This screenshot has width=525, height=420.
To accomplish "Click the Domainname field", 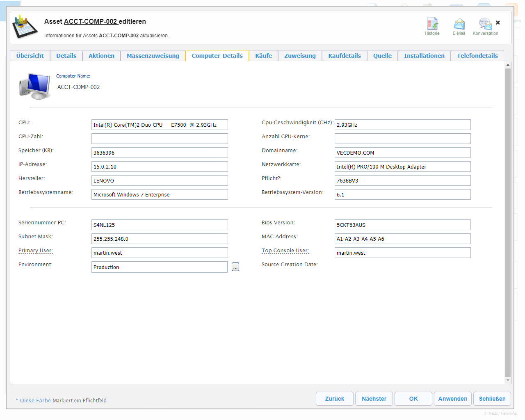I will [x=403, y=153].
